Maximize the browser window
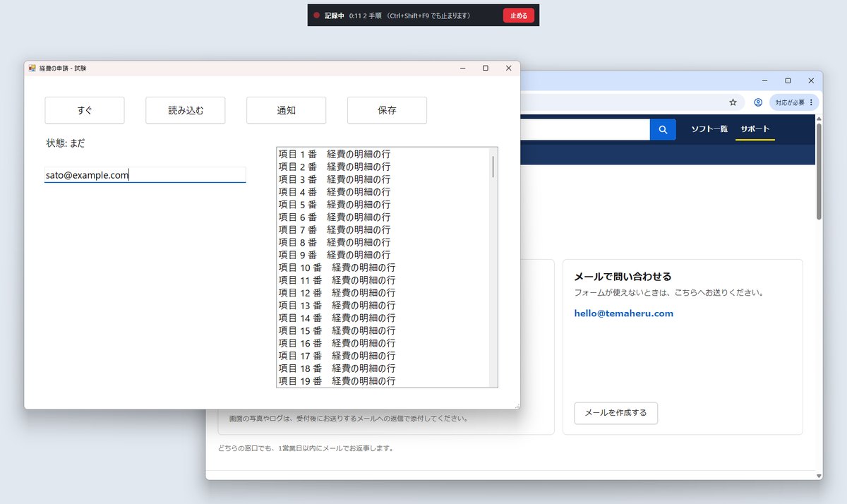The height and width of the screenshot is (504, 847). [788, 80]
